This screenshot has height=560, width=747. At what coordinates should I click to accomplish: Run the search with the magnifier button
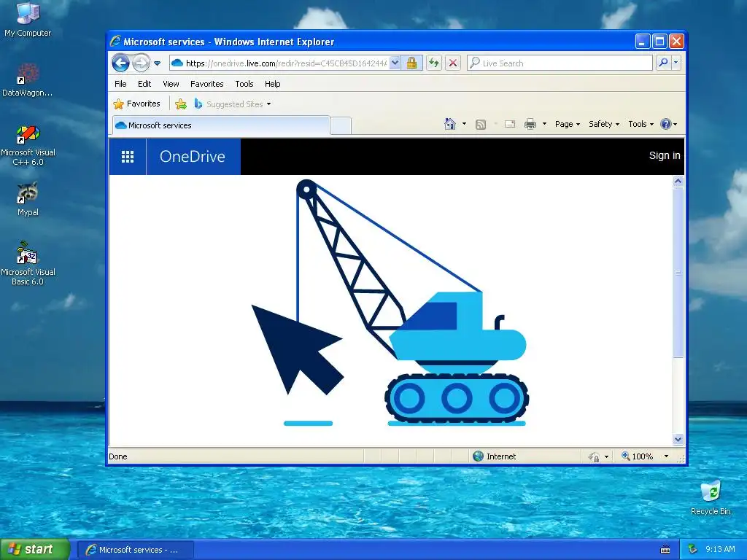663,63
